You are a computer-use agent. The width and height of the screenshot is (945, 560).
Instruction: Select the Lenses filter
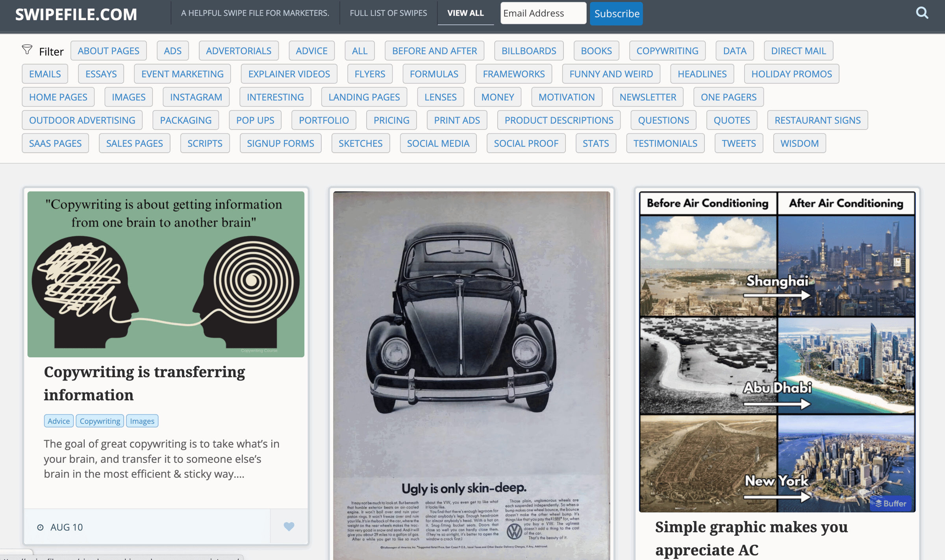(x=441, y=97)
